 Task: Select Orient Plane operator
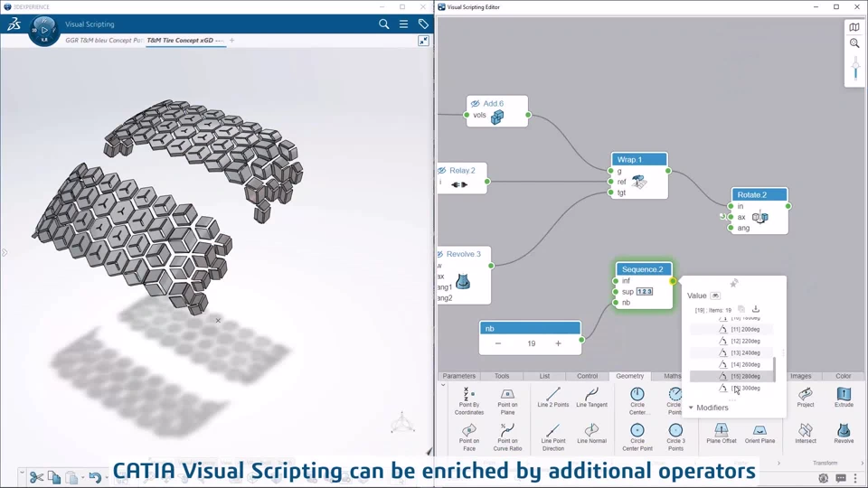pos(759,433)
